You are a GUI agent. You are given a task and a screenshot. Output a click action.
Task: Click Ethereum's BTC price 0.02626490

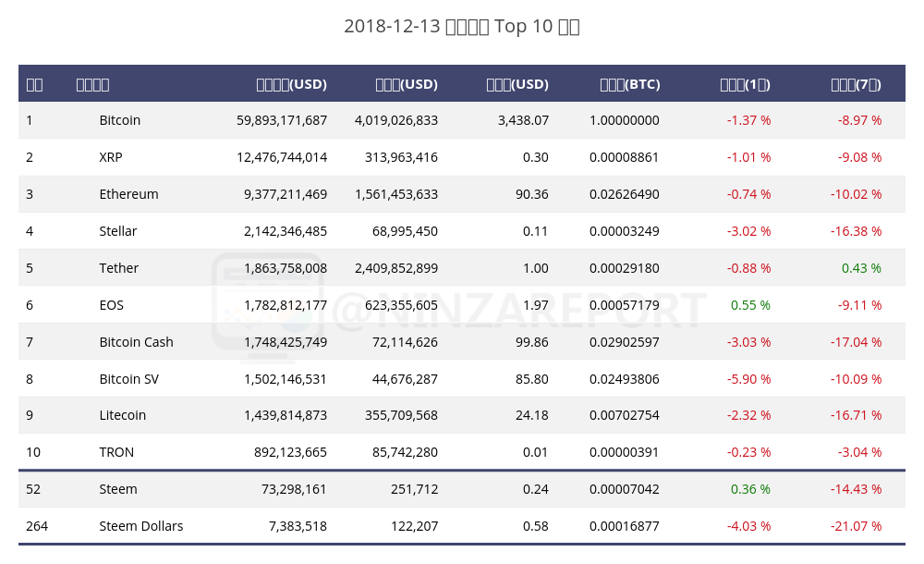pos(624,194)
